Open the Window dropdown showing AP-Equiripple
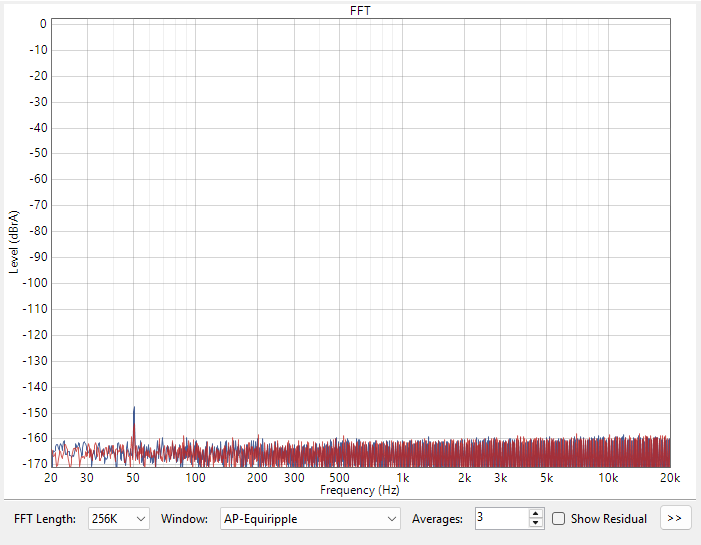The image size is (701, 545). [310, 519]
